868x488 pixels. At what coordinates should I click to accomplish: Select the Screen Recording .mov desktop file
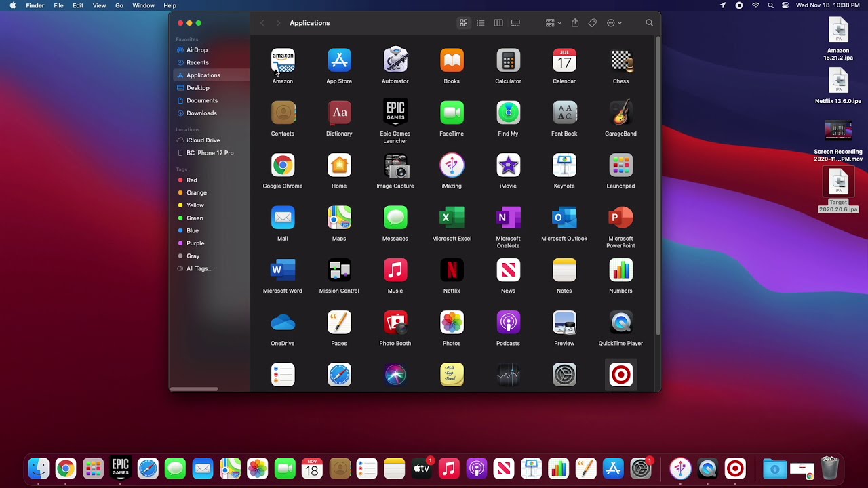(x=838, y=142)
